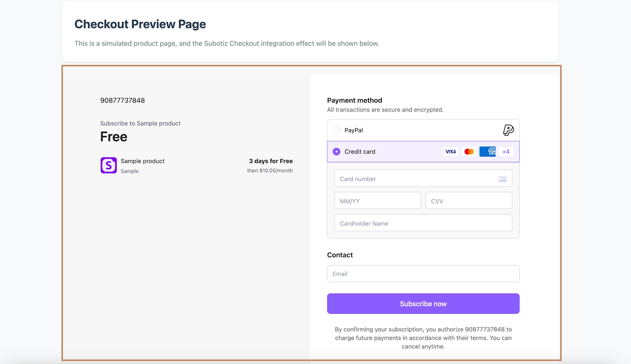
Task: Click the Email contact field
Action: coord(423,274)
